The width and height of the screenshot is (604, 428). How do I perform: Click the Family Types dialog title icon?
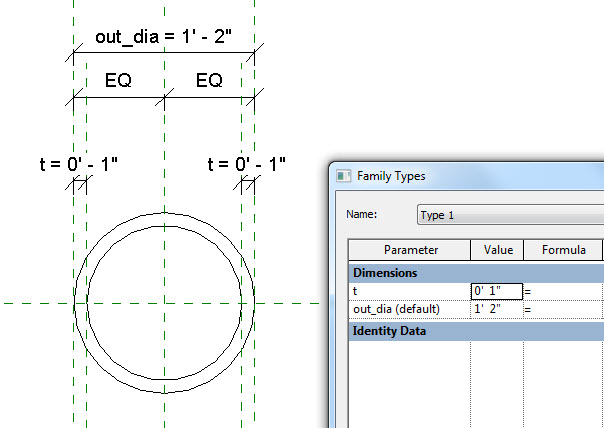click(344, 175)
